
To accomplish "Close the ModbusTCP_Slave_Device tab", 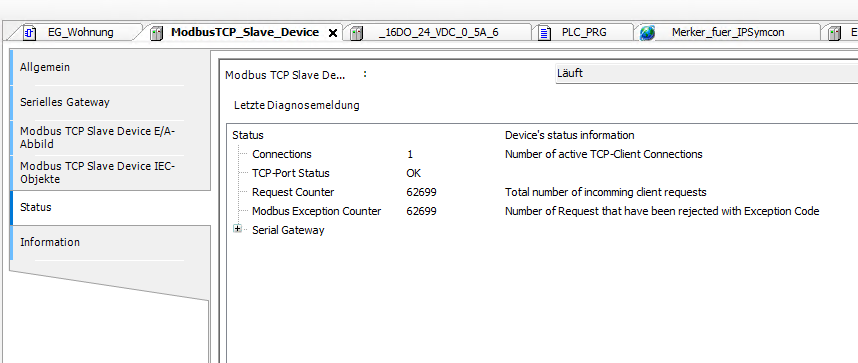I will [x=332, y=33].
